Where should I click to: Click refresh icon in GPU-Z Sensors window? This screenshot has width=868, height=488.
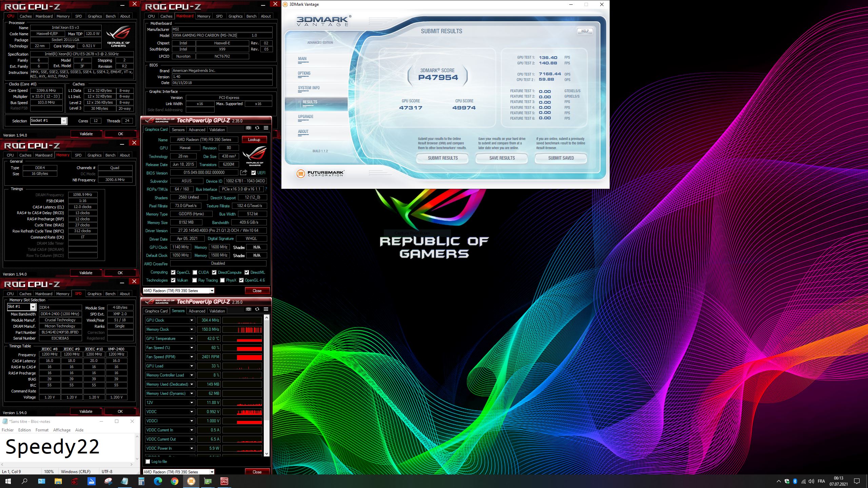click(x=257, y=309)
